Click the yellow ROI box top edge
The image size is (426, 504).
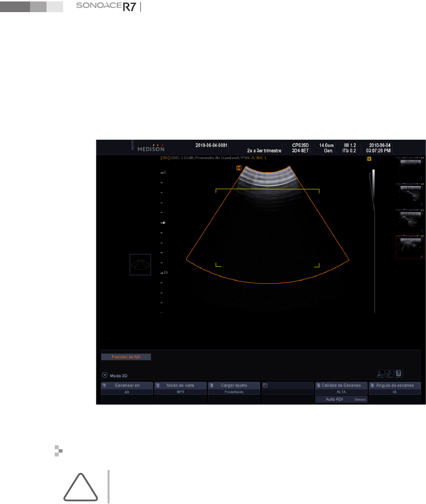pyautogui.click(x=268, y=189)
